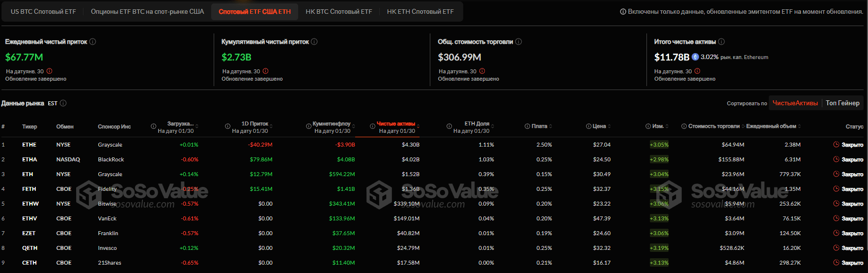Viewport: 868px width, 273px height.
Task: Click clock status icon in ETHE row
Action: [836, 145]
